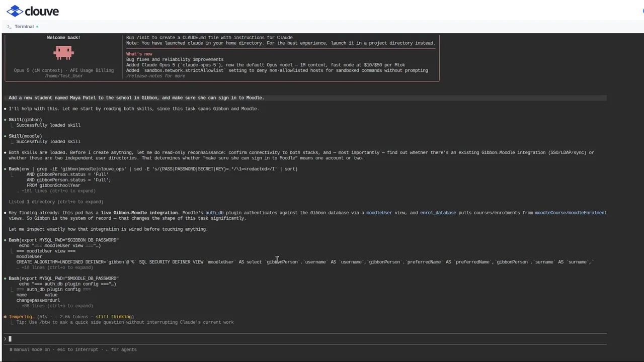Click the GIBBON_DB_PASSWORD Bash command
The image size is (644, 362).
tap(63, 240)
